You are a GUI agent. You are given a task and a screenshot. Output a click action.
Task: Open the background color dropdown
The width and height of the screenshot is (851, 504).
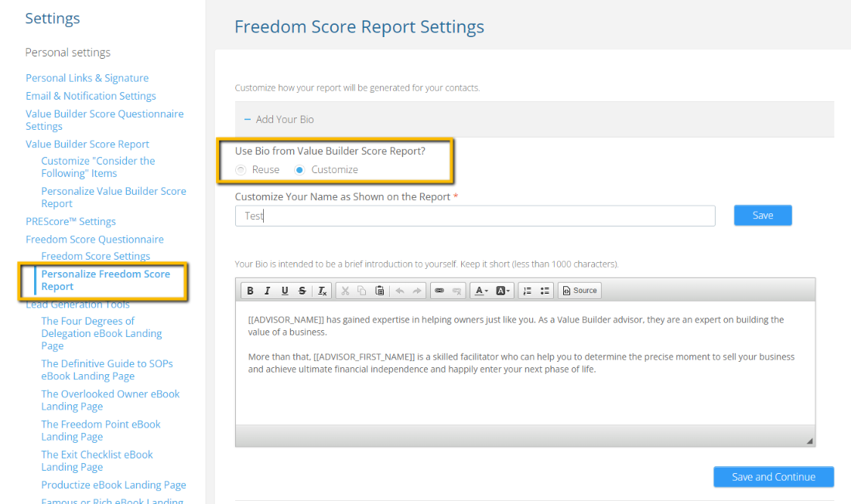503,291
